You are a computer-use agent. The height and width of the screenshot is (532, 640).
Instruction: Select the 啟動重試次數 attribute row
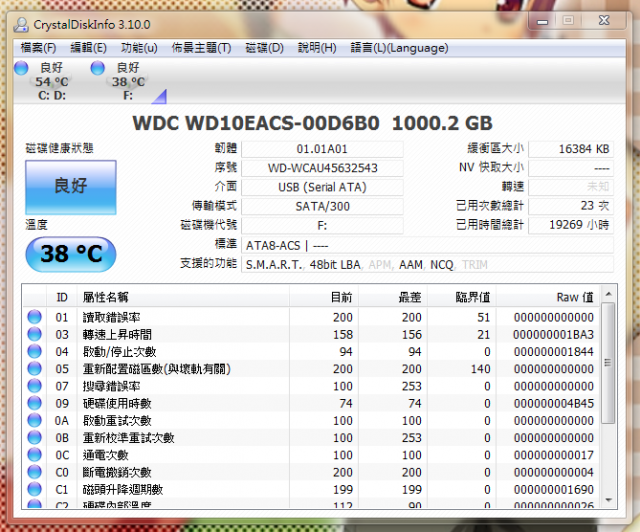click(x=311, y=420)
